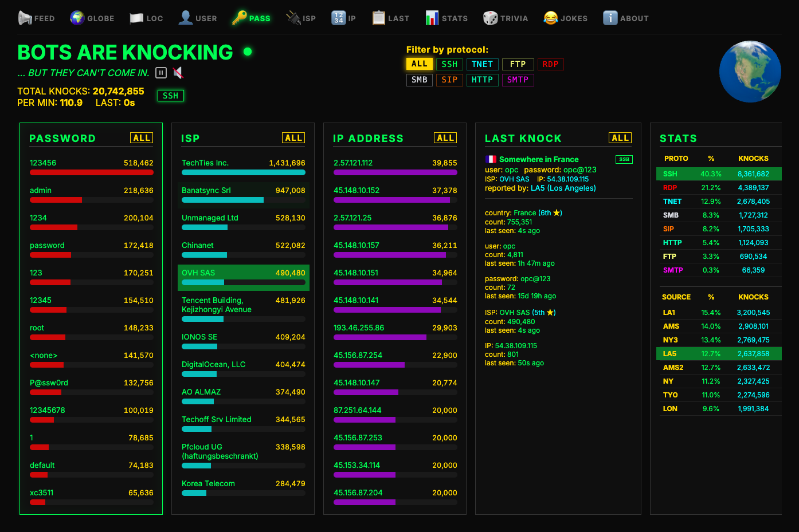Open the LAST clipboard page

[x=391, y=18]
